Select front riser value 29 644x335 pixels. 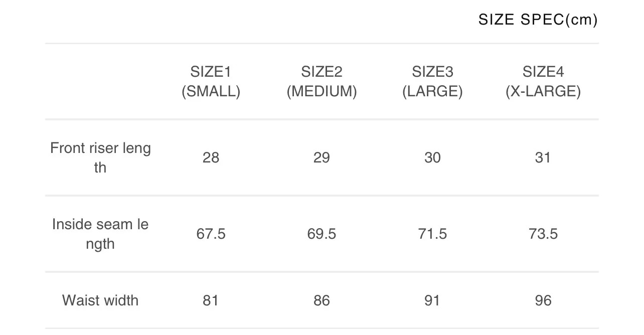pyautogui.click(x=321, y=157)
